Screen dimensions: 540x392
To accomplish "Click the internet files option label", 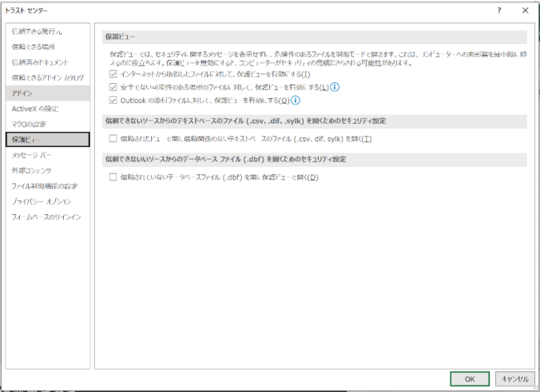I will pyautogui.click(x=215, y=75).
